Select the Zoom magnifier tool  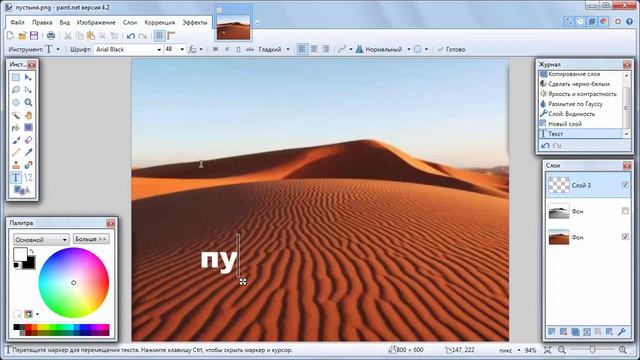point(28,102)
